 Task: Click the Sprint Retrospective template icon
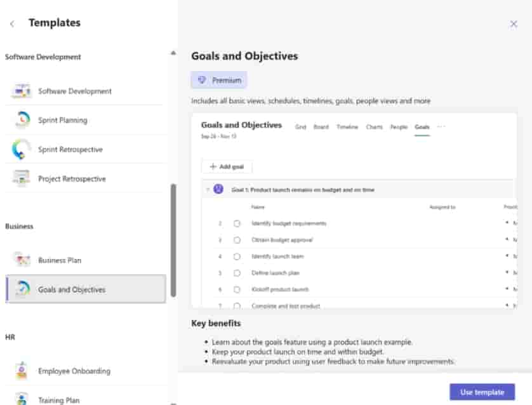[x=21, y=149]
